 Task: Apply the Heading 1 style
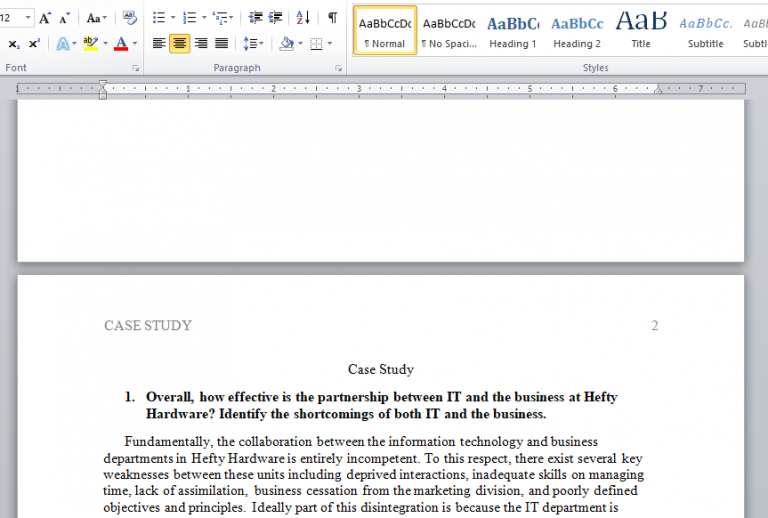(x=512, y=30)
